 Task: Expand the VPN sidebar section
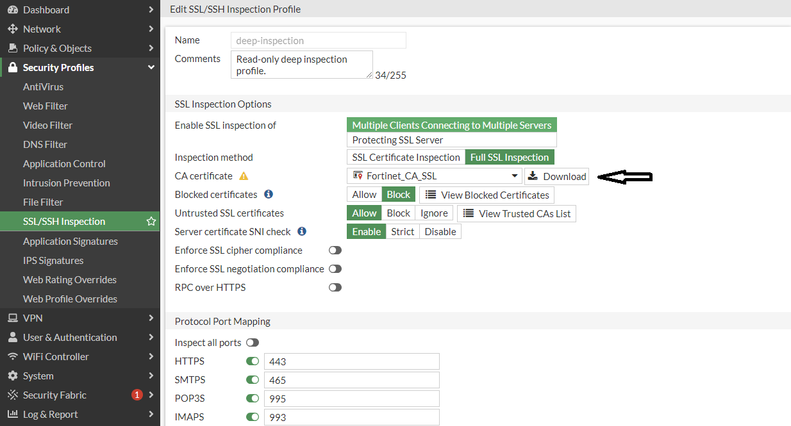150,318
